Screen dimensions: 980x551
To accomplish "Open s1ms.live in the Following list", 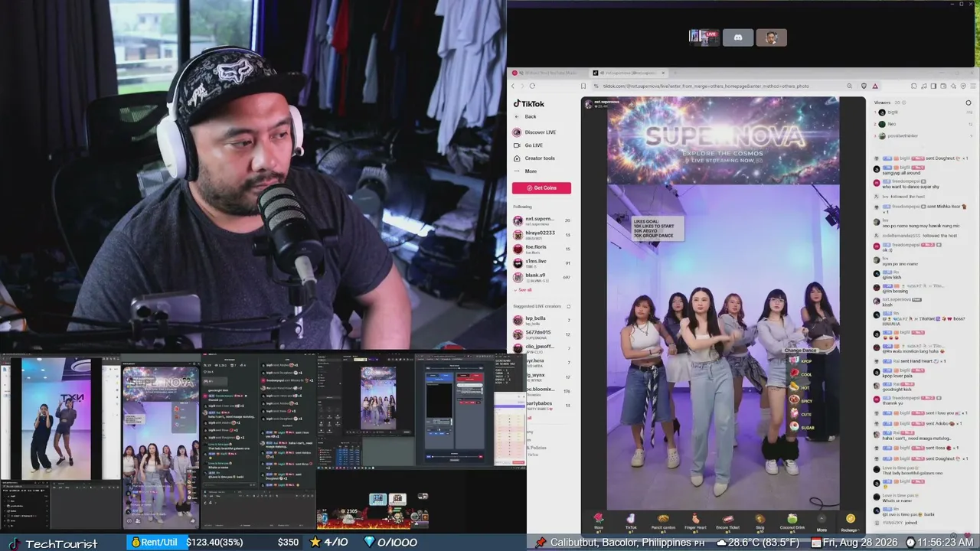I will pos(542,262).
